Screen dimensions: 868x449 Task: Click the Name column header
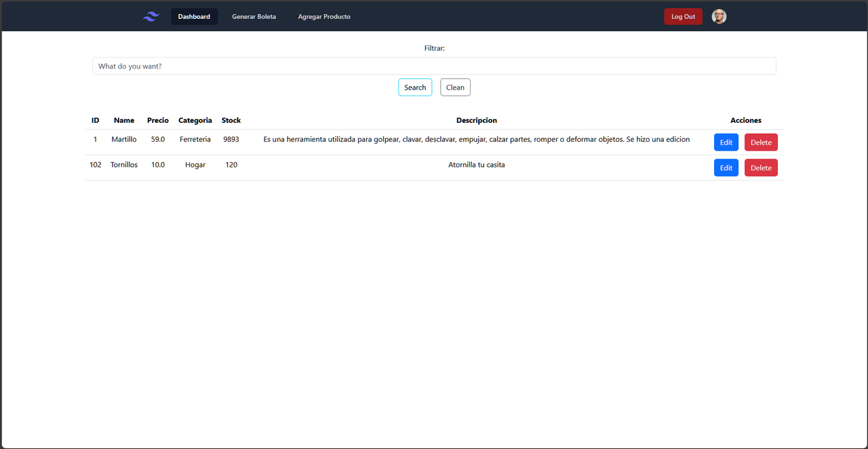pos(124,120)
